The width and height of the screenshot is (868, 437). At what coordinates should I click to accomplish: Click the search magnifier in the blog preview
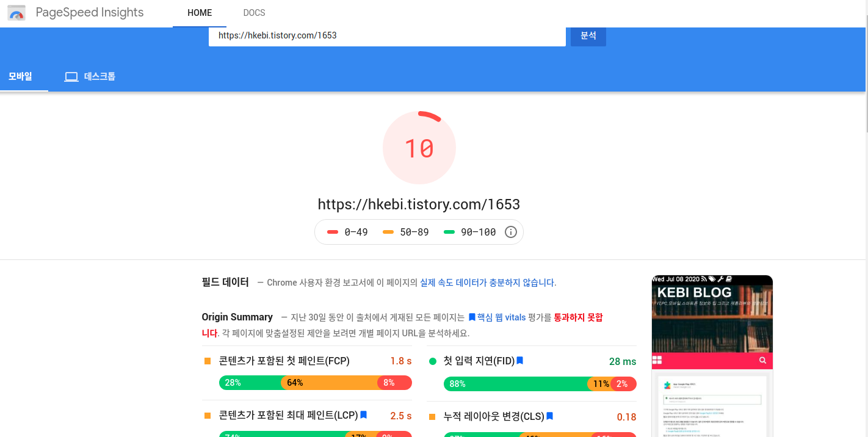pos(762,360)
